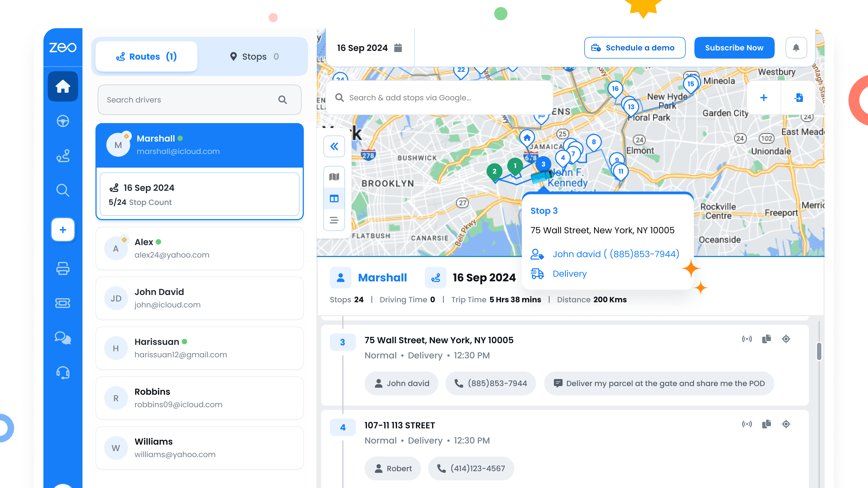Click locate target icon for stop 3
868x488 pixels.
[786, 339]
